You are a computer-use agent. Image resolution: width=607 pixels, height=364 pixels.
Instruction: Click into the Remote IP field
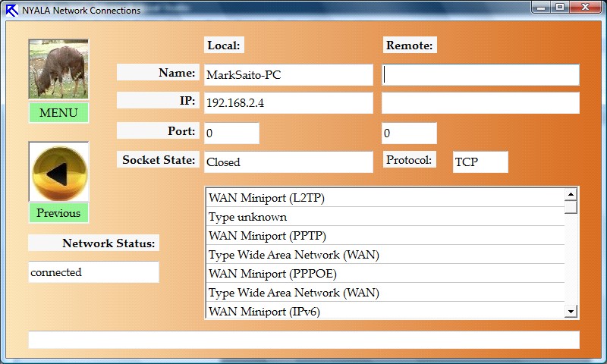[480, 103]
